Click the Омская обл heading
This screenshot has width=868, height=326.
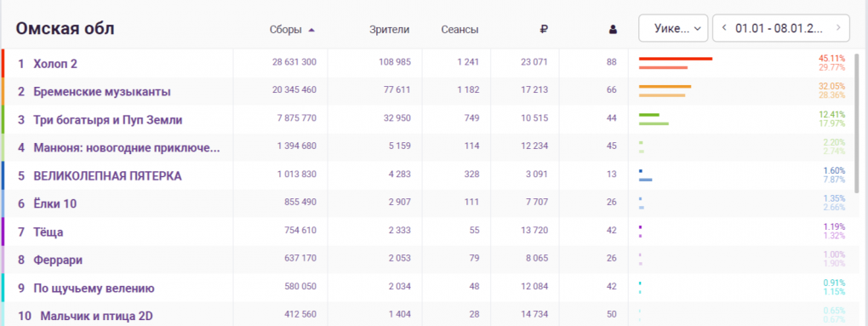[x=65, y=29]
